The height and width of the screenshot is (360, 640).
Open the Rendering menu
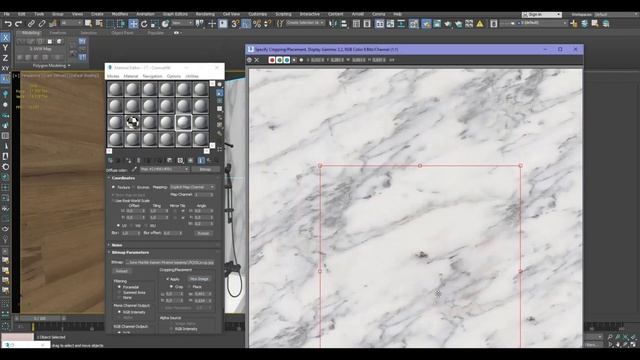(x=205, y=14)
